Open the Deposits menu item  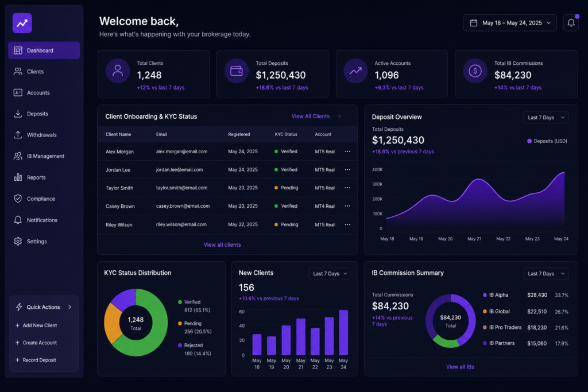pyautogui.click(x=44, y=114)
